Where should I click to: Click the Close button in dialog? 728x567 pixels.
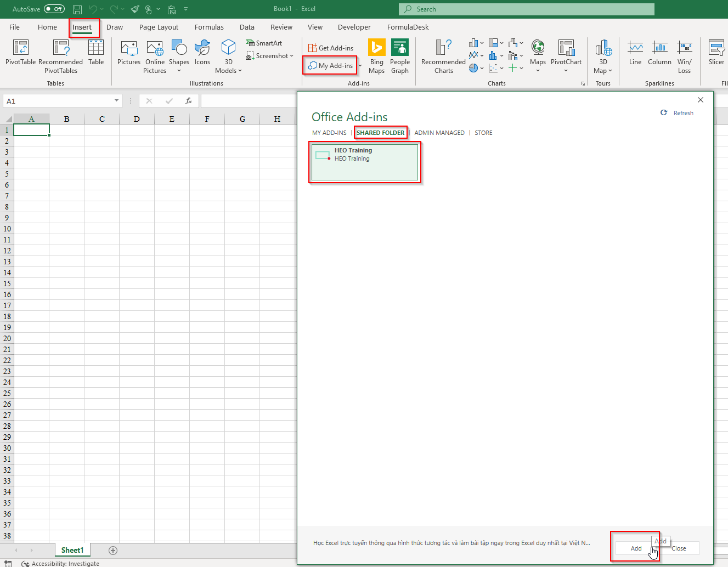tap(679, 548)
